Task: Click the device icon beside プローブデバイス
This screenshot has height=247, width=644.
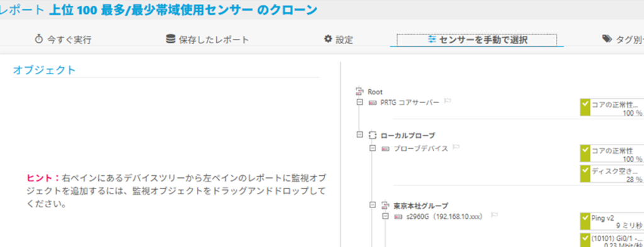Action: tap(386, 148)
